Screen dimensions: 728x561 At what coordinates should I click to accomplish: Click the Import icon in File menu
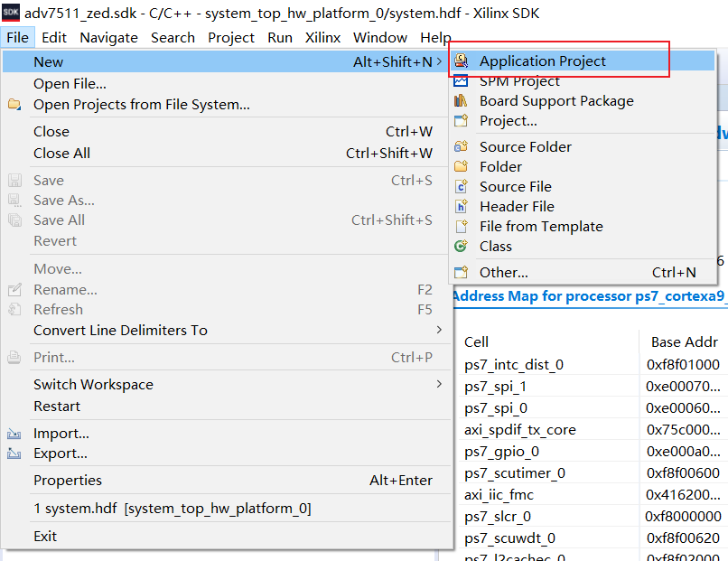(x=14, y=434)
